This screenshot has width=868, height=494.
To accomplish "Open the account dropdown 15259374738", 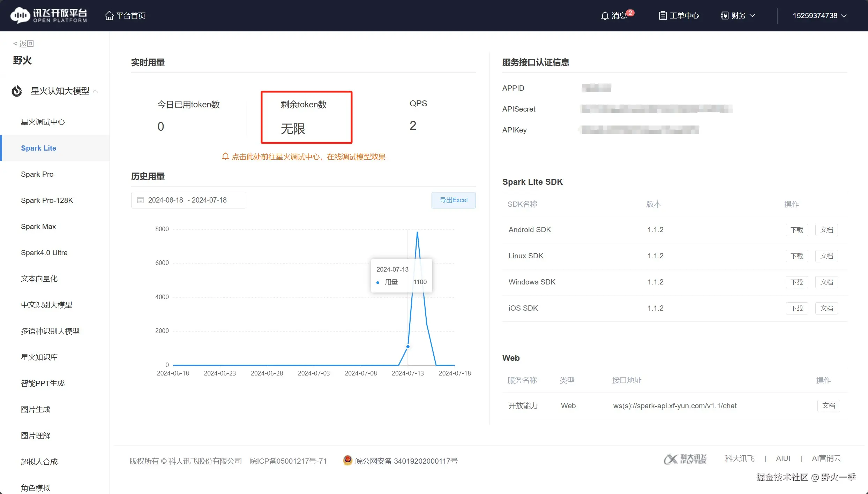I will pyautogui.click(x=819, y=16).
